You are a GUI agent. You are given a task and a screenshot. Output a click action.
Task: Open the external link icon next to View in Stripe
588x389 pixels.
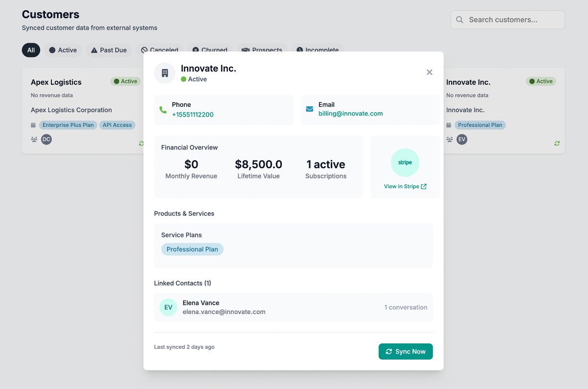[424, 186]
